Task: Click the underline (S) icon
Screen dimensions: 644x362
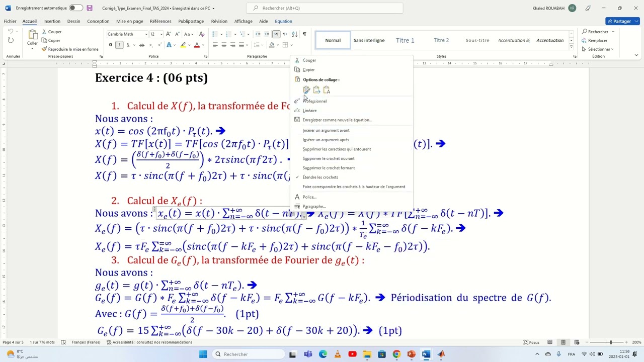Action: click(x=128, y=45)
